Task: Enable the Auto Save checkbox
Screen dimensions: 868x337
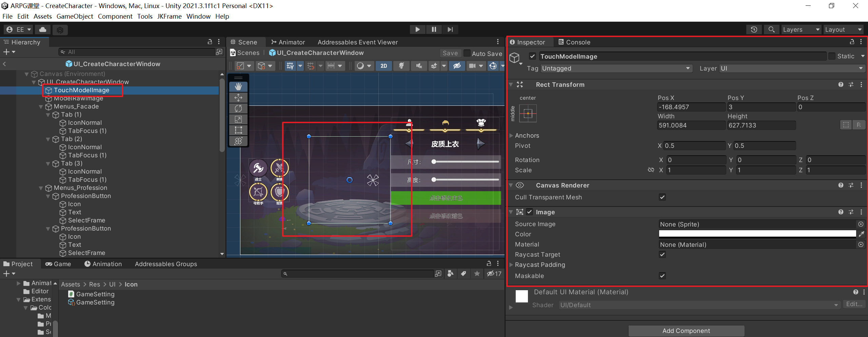Action: click(467, 53)
